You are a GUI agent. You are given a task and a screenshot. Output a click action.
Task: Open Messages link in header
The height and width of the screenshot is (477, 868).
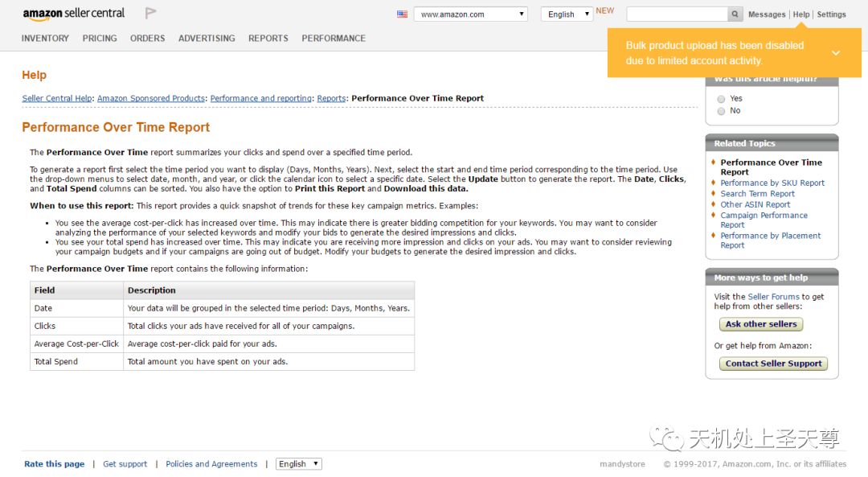(767, 14)
